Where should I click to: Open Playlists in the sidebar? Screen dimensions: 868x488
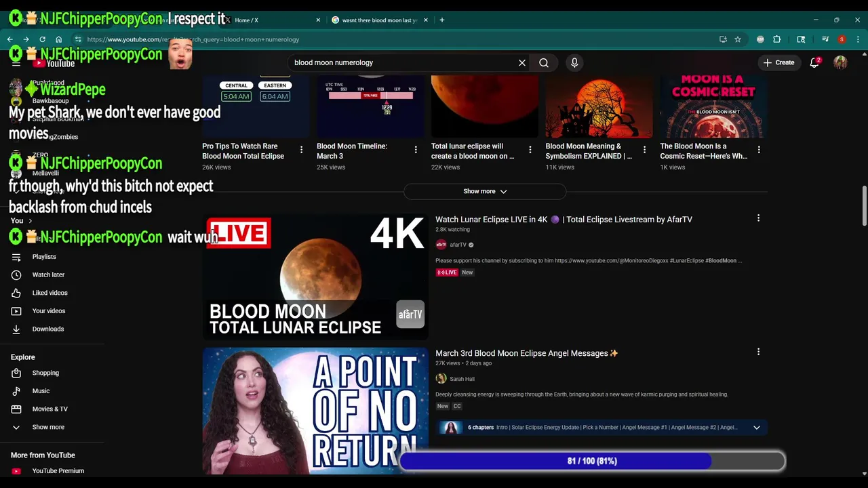(x=44, y=257)
